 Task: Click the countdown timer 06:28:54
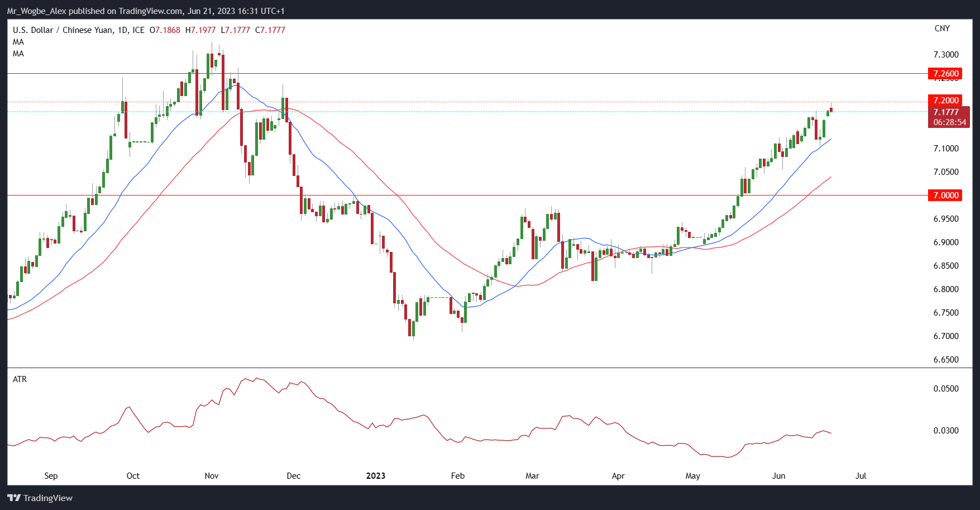tap(949, 122)
